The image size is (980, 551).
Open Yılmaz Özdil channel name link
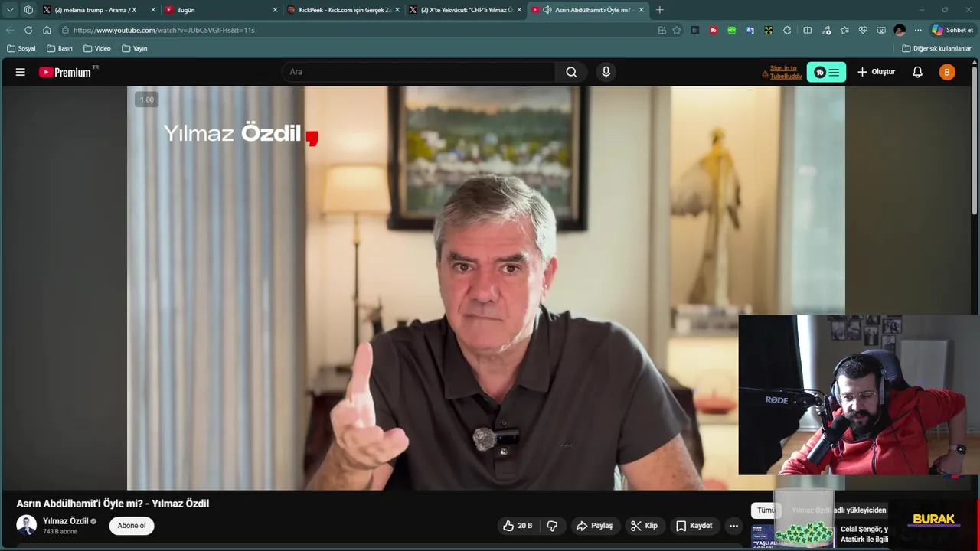coord(66,521)
